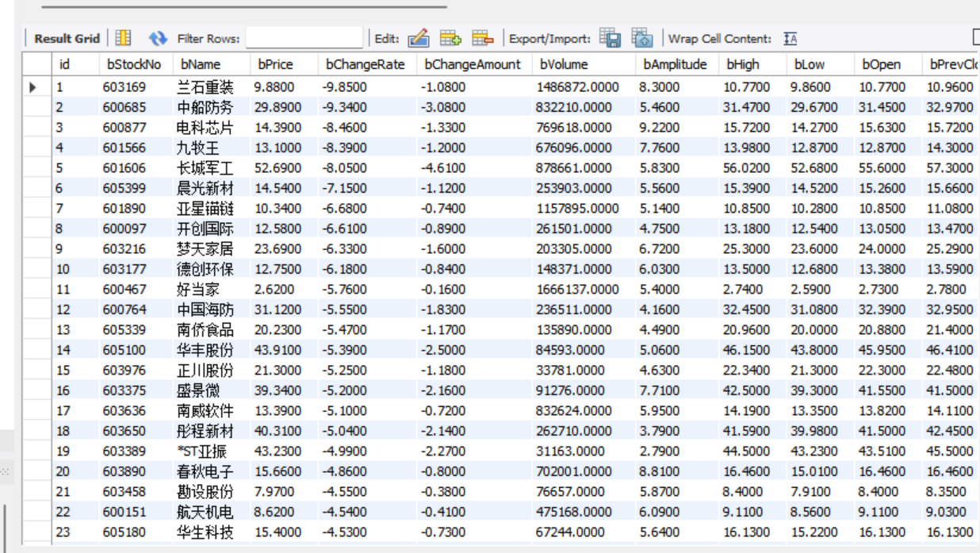
Task: Click id cell 23
Action: click(63, 532)
